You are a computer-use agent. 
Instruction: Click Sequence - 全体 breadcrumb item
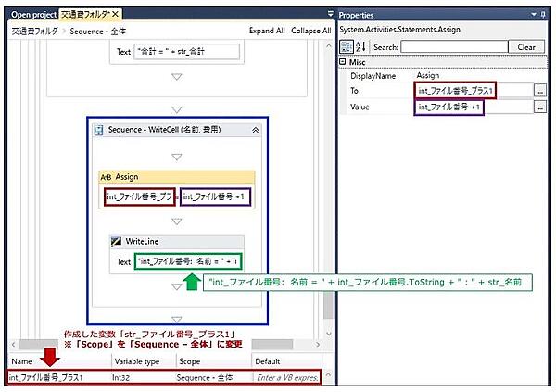pyautogui.click(x=98, y=32)
